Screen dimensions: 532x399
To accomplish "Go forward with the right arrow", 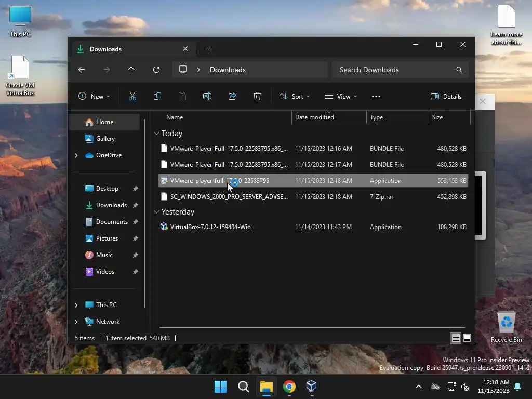I will coord(107,70).
